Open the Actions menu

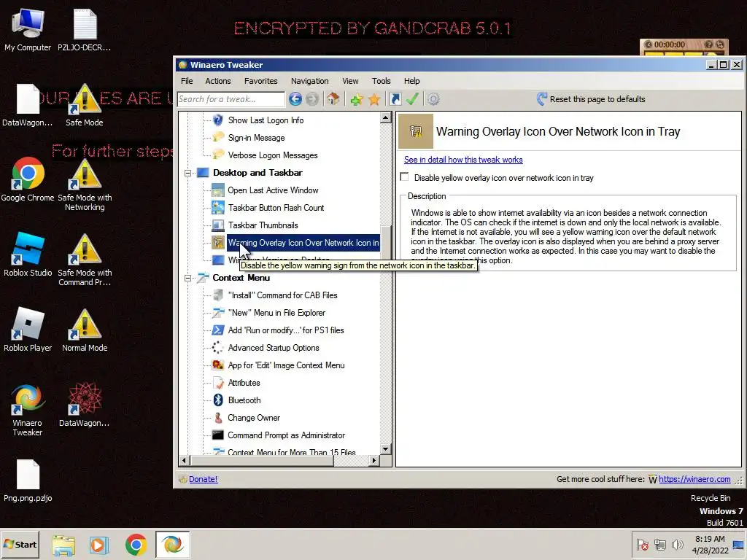(217, 81)
